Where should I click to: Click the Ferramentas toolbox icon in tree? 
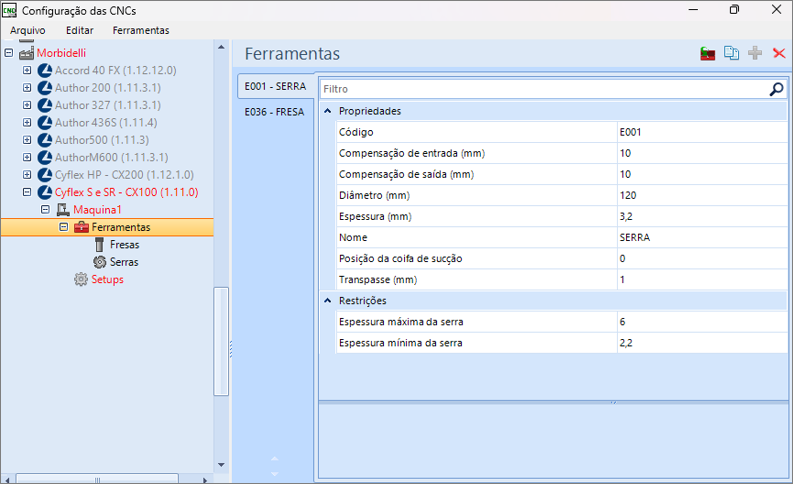click(x=81, y=227)
